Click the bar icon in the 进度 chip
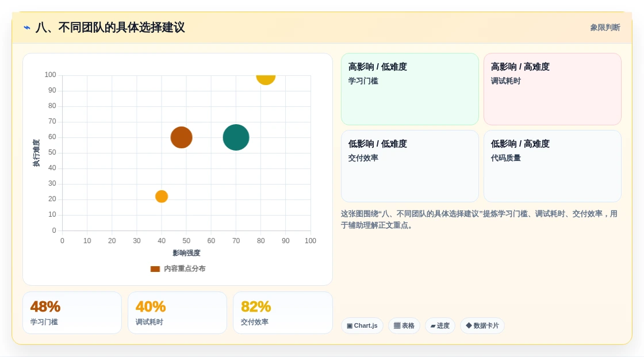 pyautogui.click(x=433, y=326)
